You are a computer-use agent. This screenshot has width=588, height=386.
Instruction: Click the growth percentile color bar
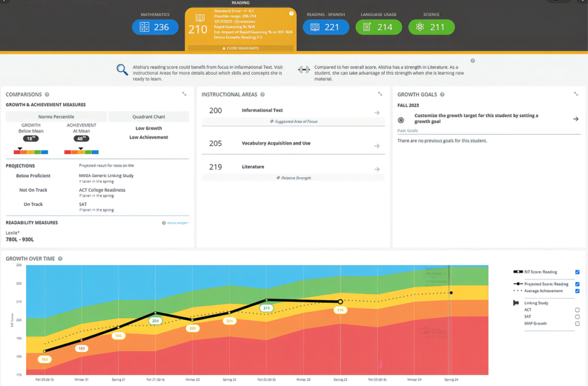(x=31, y=152)
